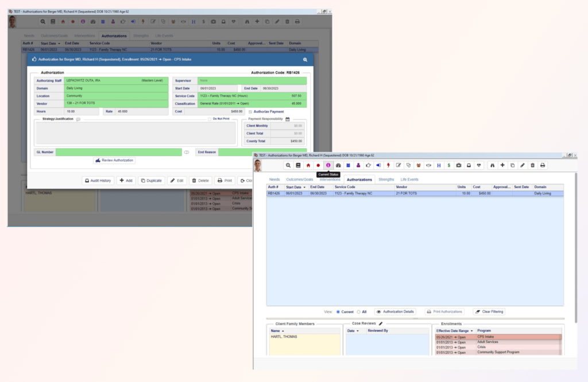Click the printer icon in front window toolbar
588x382 pixels.
[543, 165]
